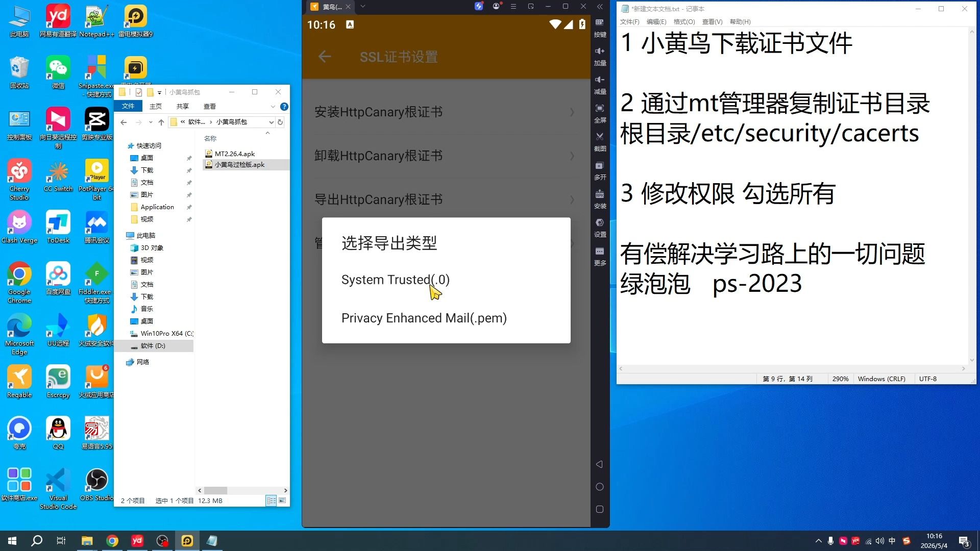The image size is (980, 551).
Task: Open Notepad 格式(O) menu
Action: point(684,22)
